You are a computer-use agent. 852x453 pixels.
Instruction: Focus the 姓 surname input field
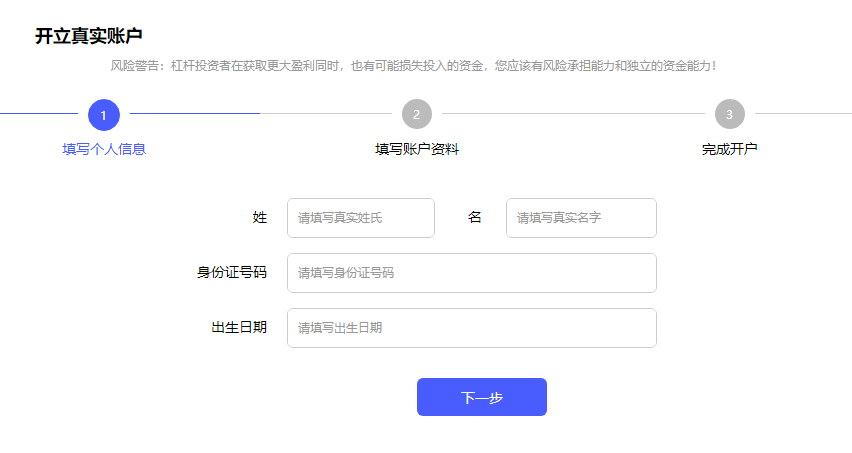click(x=361, y=218)
